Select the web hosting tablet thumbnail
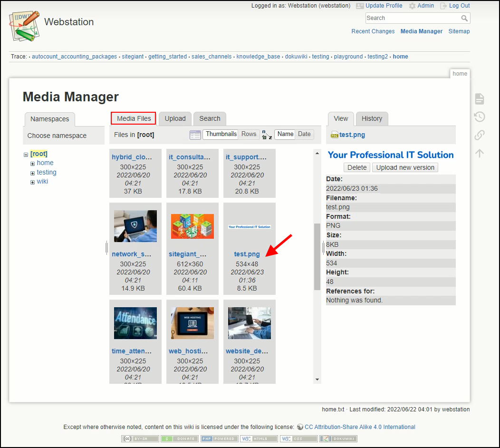Viewport: 500px width, 448px height. coord(192,323)
